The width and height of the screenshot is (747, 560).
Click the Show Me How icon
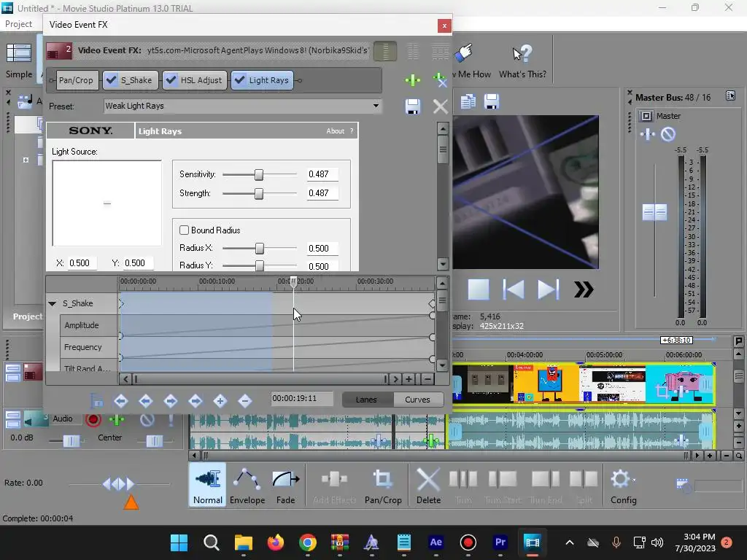[471, 61]
